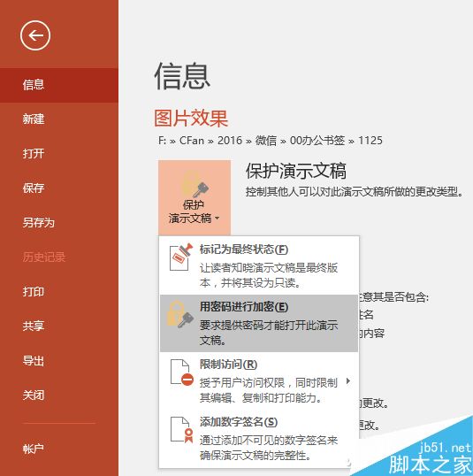The height and width of the screenshot is (476, 473).
Task: Click the 保护演示文稿 section heading
Action: pos(296,171)
